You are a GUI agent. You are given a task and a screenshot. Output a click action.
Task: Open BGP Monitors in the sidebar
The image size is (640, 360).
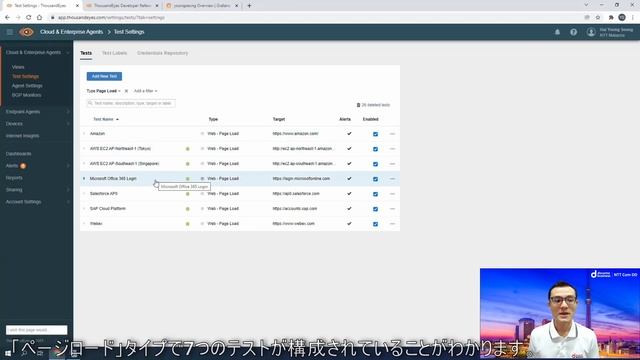(x=27, y=95)
